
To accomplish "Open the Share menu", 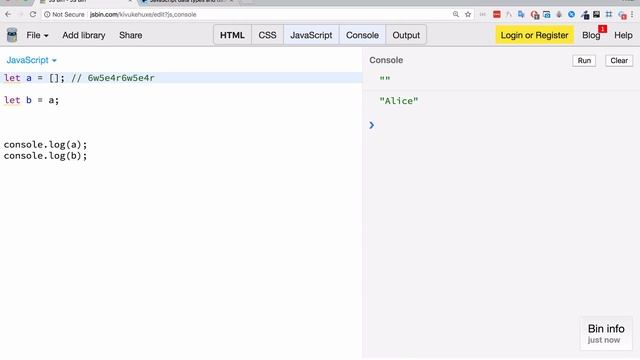I will 131,35.
